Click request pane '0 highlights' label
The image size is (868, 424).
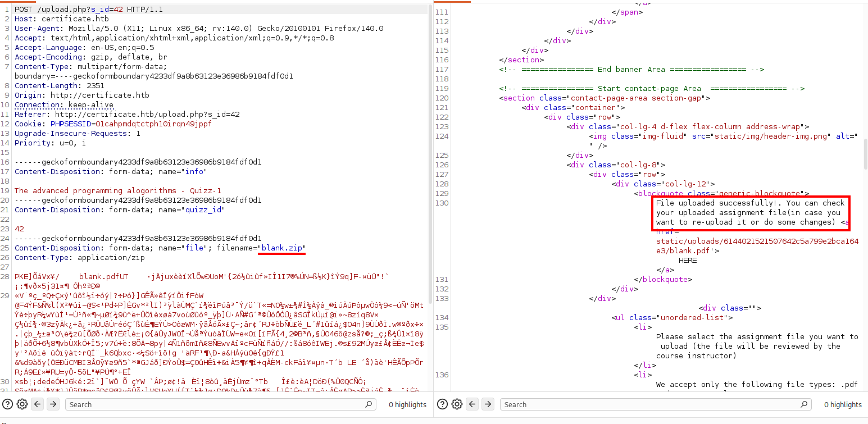click(x=408, y=404)
